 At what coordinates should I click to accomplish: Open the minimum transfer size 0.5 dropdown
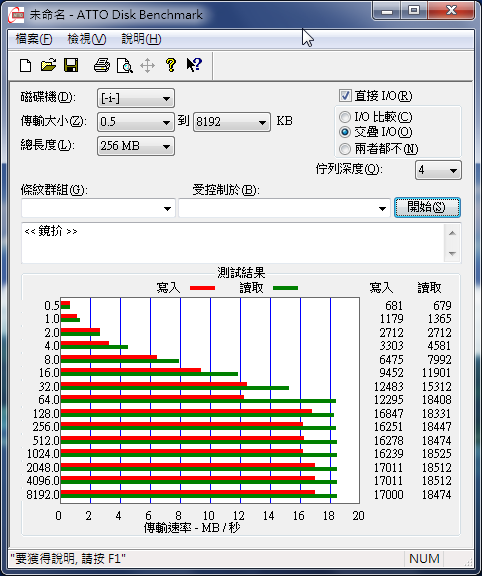point(136,122)
